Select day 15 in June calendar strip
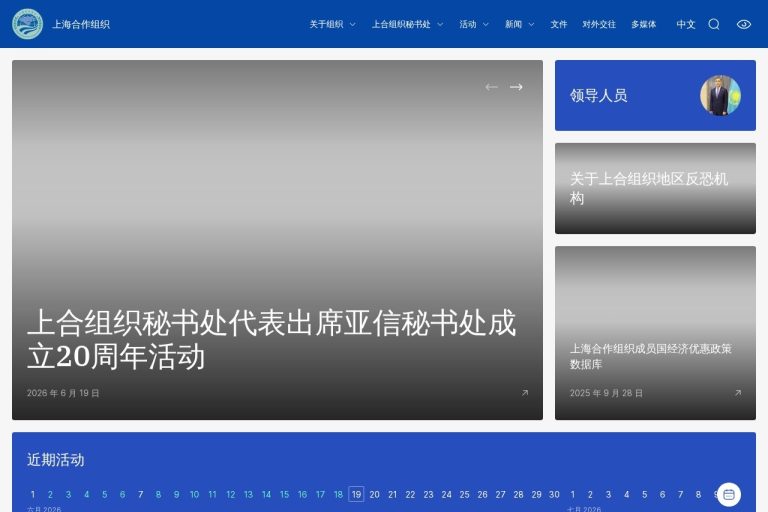This screenshot has width=768, height=512. (284, 494)
